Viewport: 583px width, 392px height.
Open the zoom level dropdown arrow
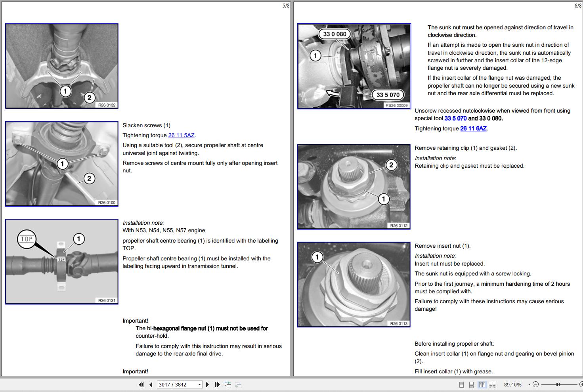pos(529,384)
